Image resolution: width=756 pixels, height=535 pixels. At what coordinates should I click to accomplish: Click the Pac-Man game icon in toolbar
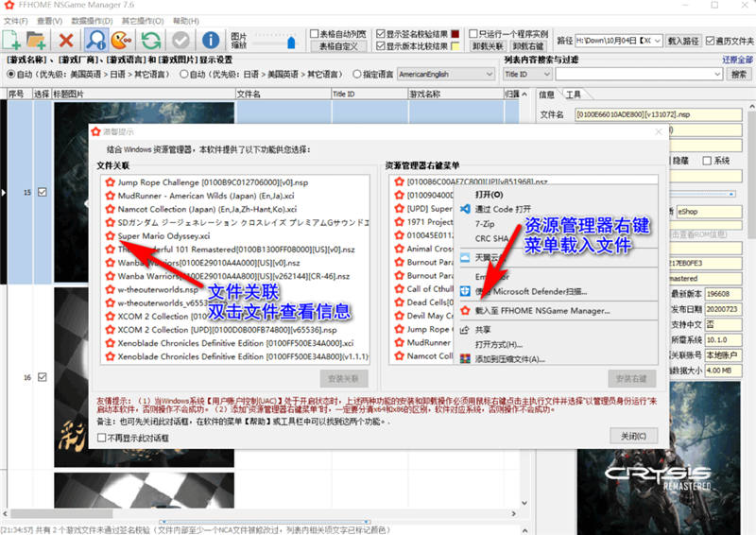[x=121, y=40]
